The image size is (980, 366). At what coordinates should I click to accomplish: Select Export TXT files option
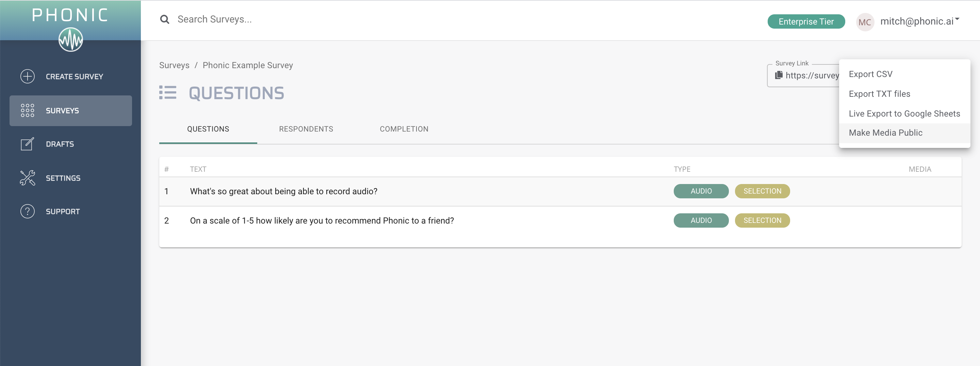pyautogui.click(x=880, y=93)
